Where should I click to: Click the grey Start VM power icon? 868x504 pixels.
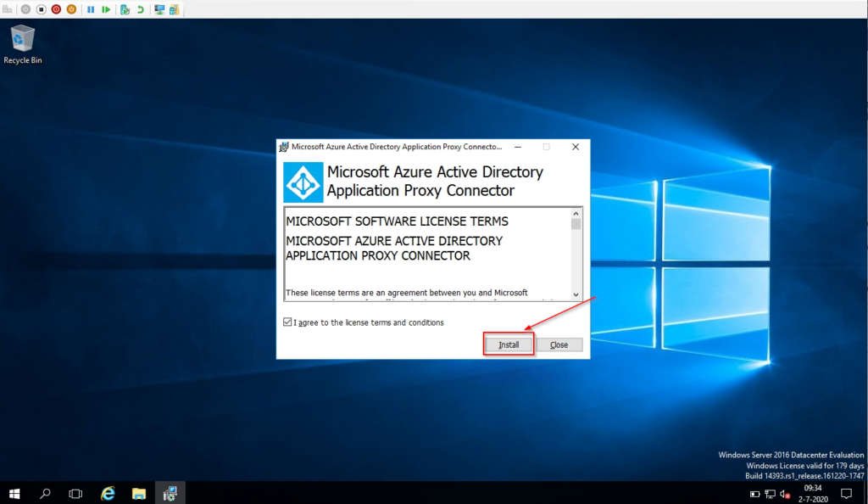(x=25, y=9)
